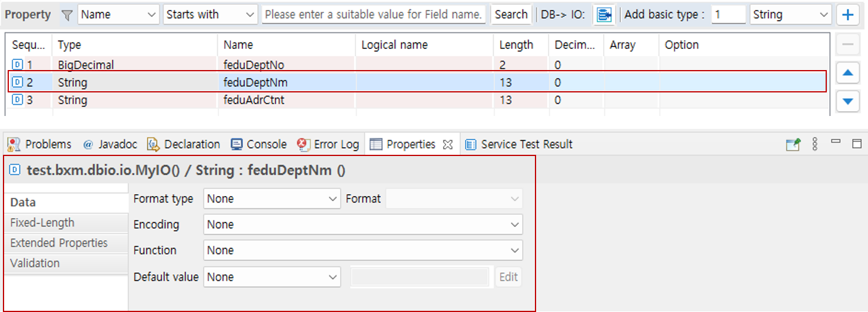
Task: Pin the Properties view to selection
Action: click(793, 144)
